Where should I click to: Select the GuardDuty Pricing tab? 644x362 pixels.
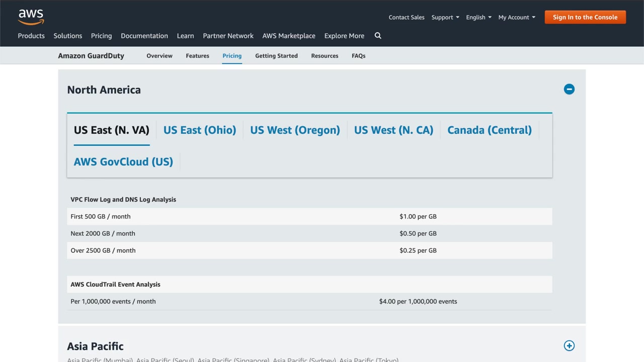pos(232,56)
